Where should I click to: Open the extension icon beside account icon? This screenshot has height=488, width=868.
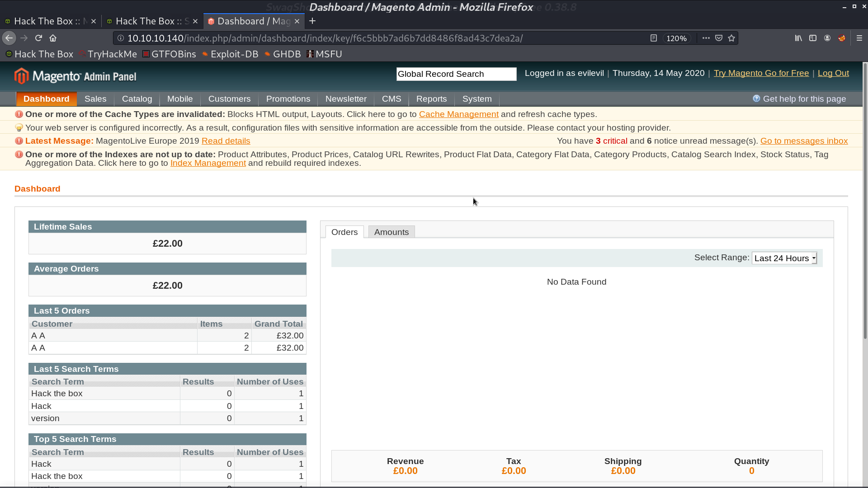point(842,38)
